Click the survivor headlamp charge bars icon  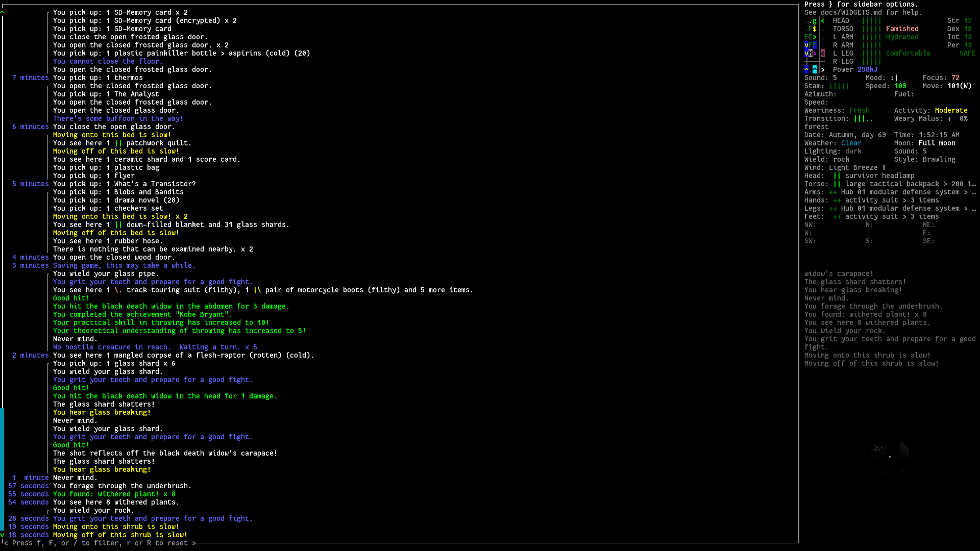tap(837, 176)
